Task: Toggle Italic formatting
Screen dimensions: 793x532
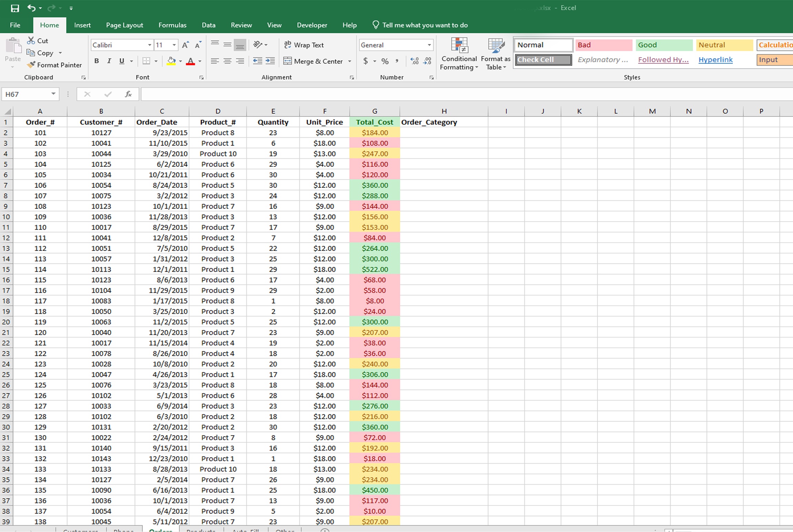Action: tap(109, 61)
